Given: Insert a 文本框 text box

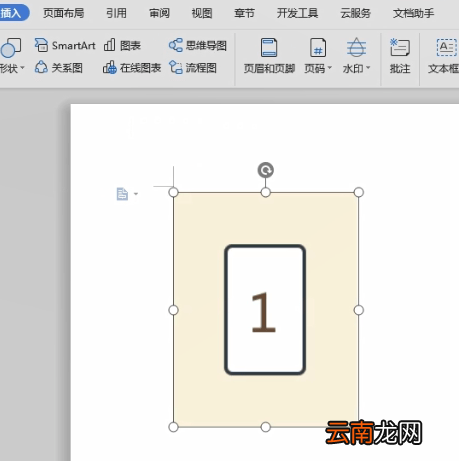Looking at the screenshot, I should pos(444,56).
